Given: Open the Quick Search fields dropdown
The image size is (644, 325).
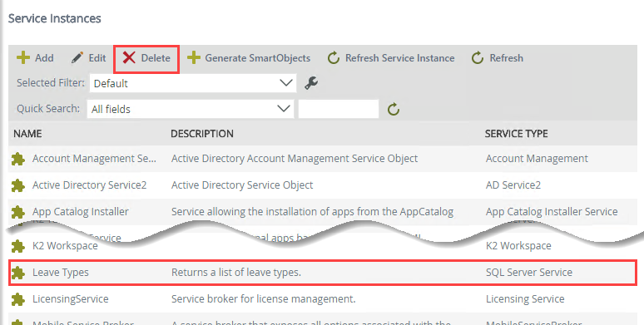Looking at the screenshot, I should tap(191, 109).
